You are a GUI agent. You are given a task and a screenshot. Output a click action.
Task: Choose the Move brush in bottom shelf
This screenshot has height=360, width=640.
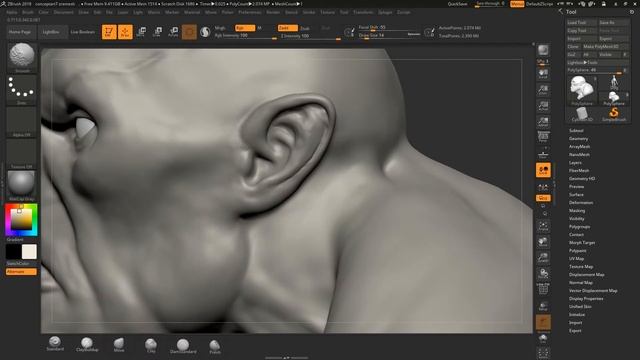coord(119,344)
